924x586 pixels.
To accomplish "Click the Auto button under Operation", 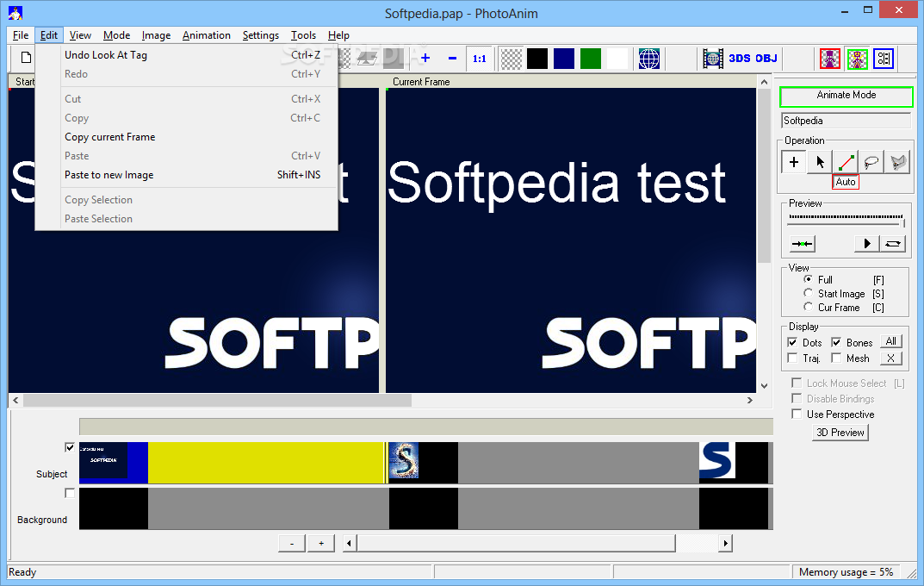I will (846, 182).
